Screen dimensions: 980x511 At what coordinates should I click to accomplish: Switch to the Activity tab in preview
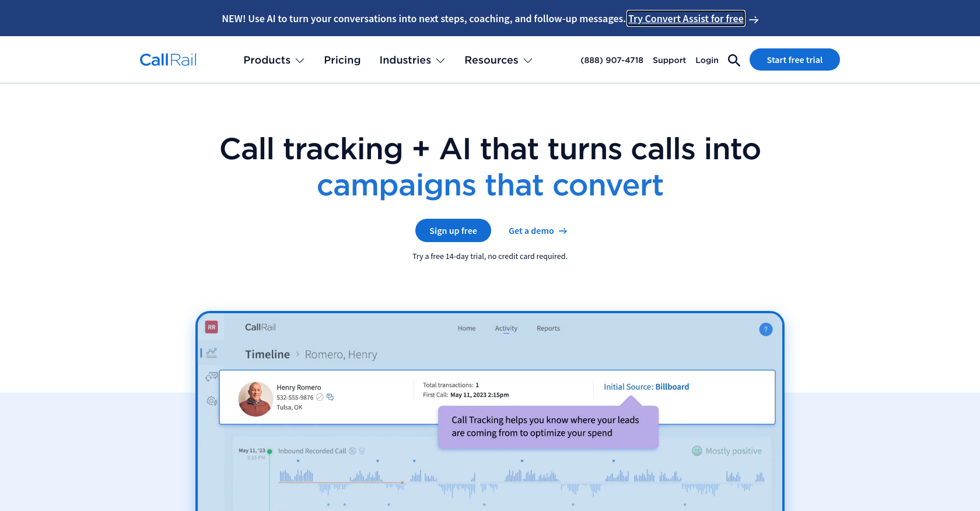tap(506, 328)
